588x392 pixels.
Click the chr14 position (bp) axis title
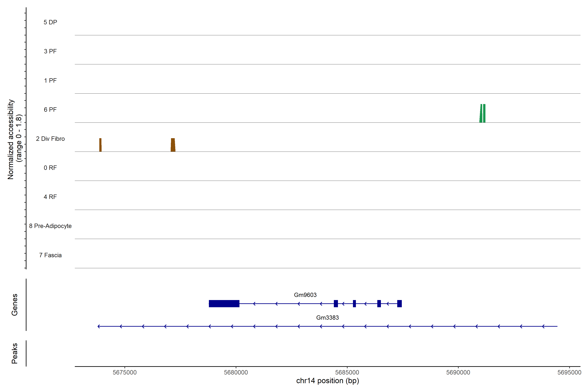[x=327, y=381]
